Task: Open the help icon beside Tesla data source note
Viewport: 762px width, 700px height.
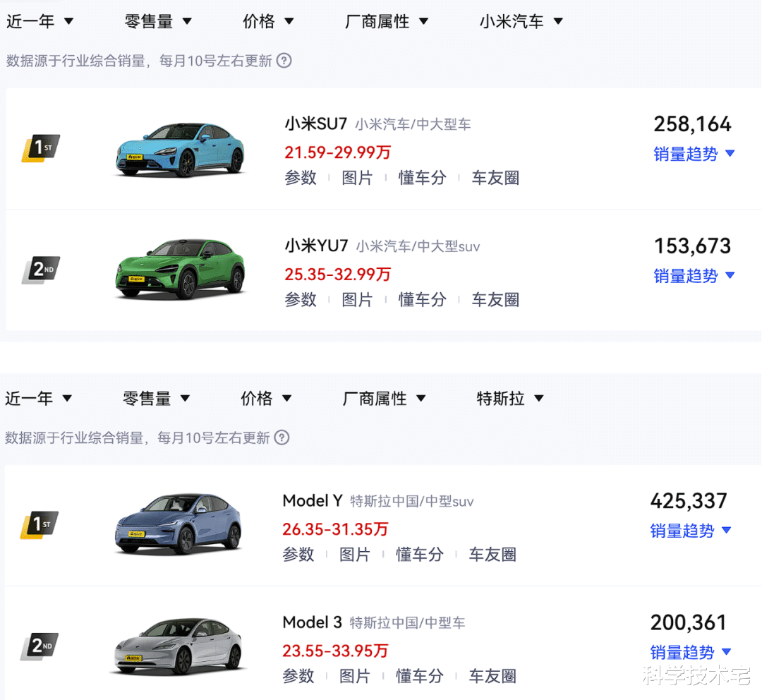Action: (x=282, y=437)
